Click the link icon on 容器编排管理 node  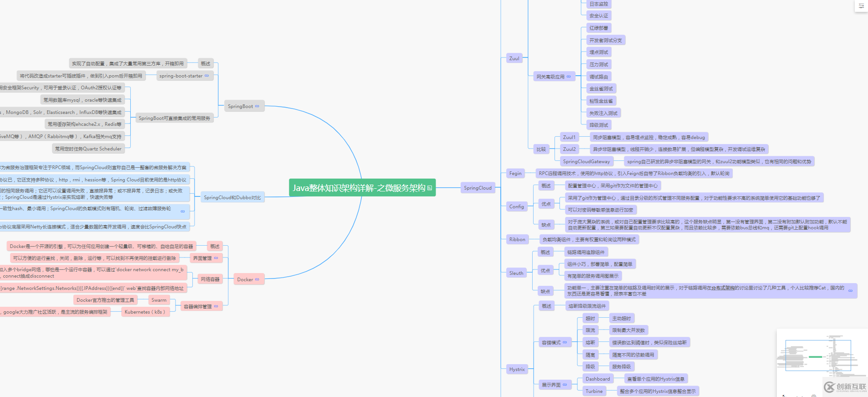[216, 306]
